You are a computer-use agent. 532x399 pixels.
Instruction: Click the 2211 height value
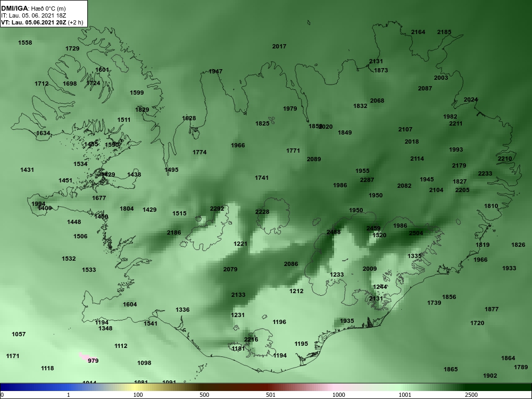pyautogui.click(x=456, y=124)
